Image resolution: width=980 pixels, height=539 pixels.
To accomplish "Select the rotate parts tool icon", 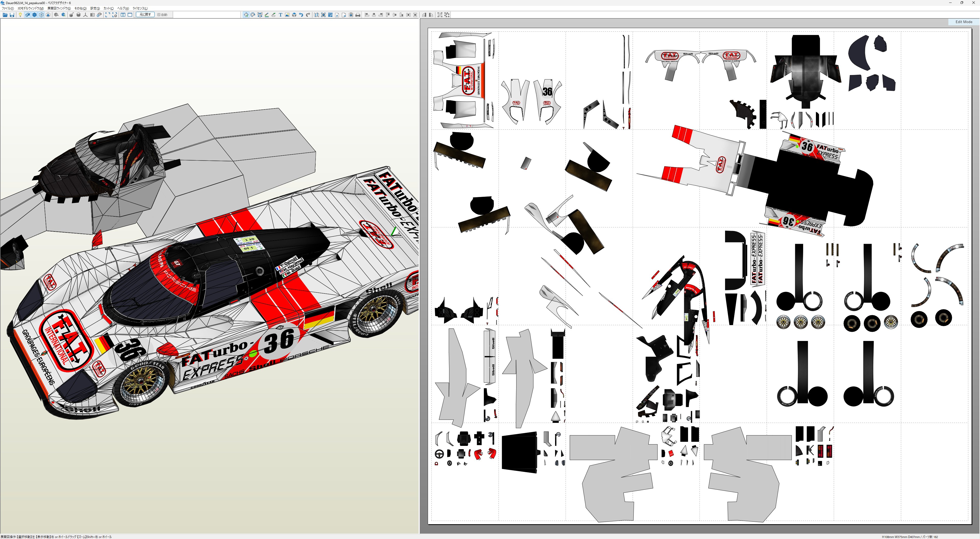I will pos(253,15).
